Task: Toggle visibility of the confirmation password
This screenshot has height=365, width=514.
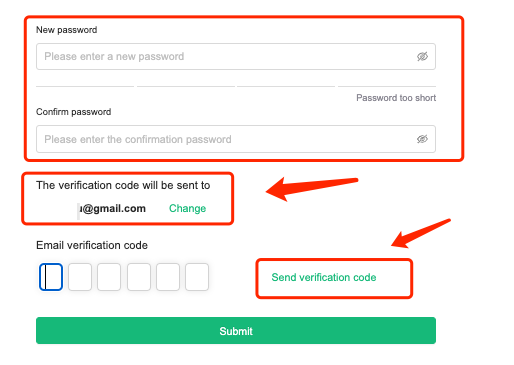Action: coord(422,139)
